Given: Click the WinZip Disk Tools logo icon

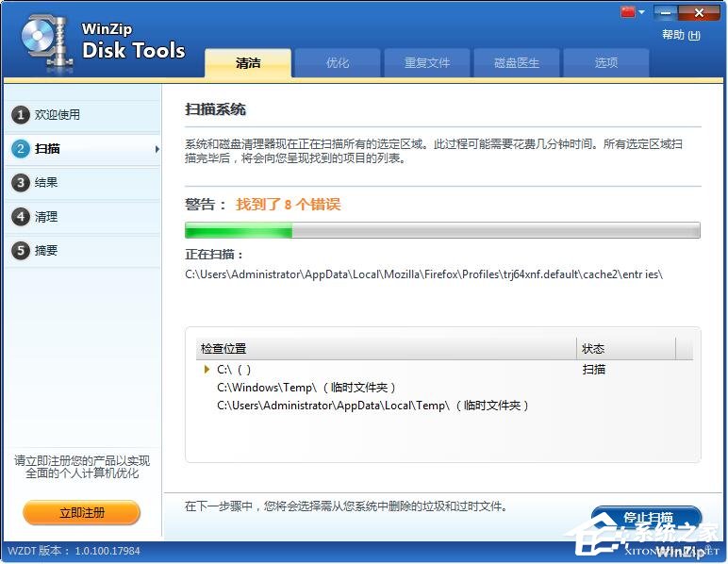Looking at the screenshot, I should point(42,41).
